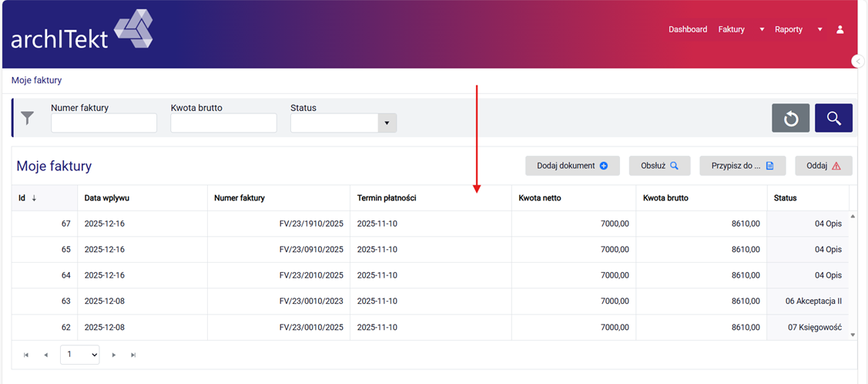Select invoice FV/23/0010/2023 cell
This screenshot has height=384, width=868.
point(279,301)
